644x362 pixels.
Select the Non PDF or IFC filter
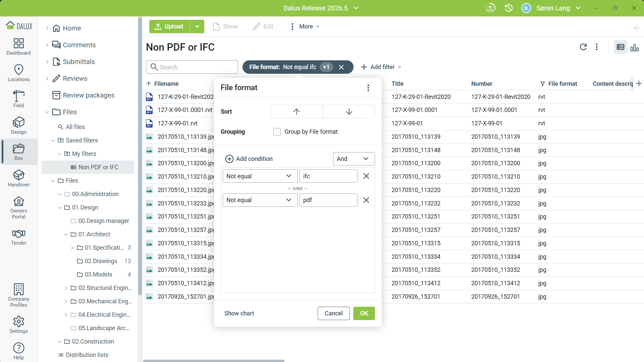coord(88,167)
